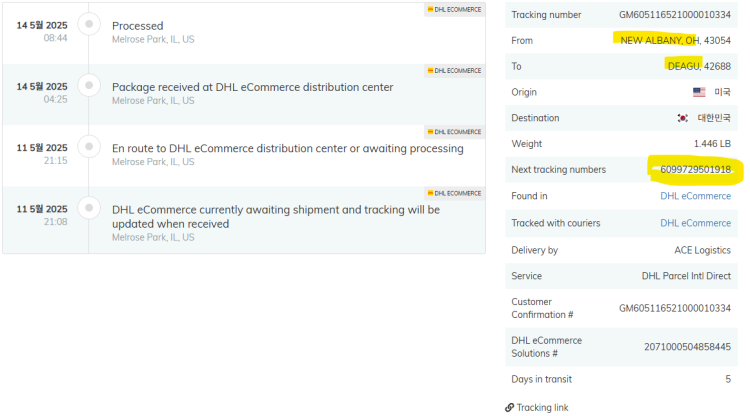Open the Tracking link
Viewport: 750px width, 416px height.
pos(542,408)
